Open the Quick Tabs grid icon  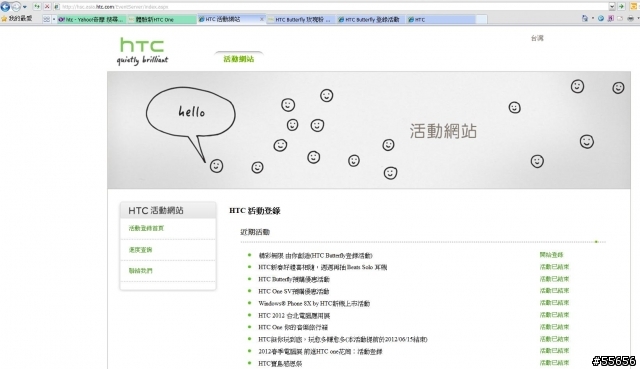pyautogui.click(x=46, y=19)
